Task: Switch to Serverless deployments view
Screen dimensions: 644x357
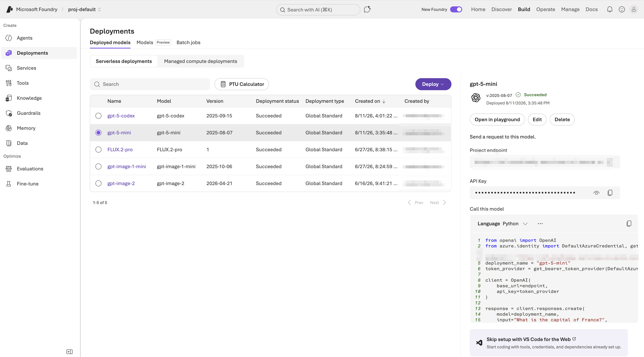Action: point(124,61)
